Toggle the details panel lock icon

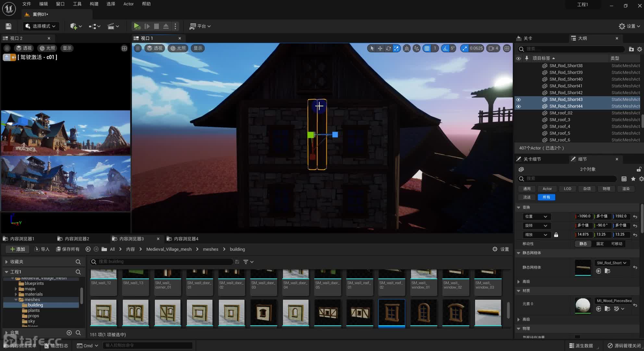coord(639,169)
